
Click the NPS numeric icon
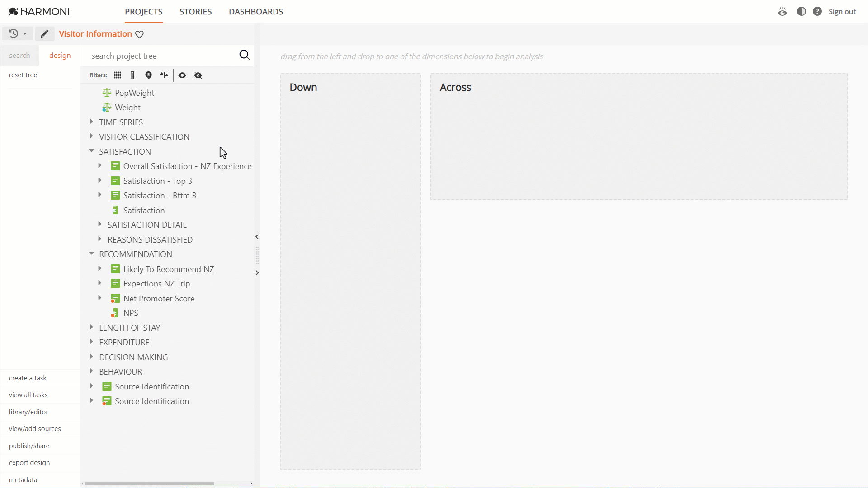pos(115,313)
